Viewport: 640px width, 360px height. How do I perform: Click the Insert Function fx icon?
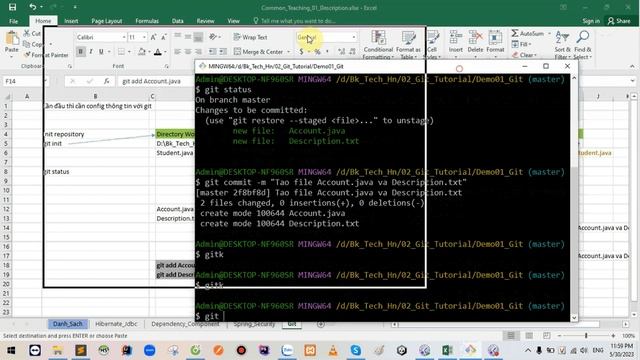tap(107, 81)
